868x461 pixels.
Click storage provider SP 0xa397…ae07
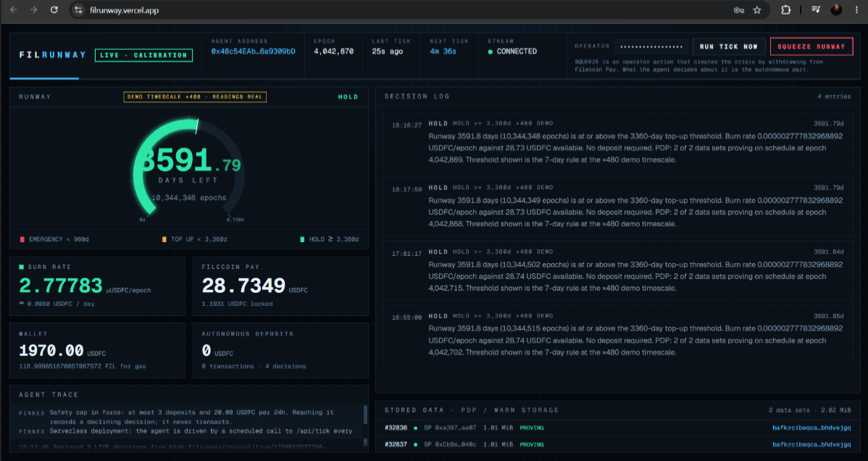click(450, 428)
